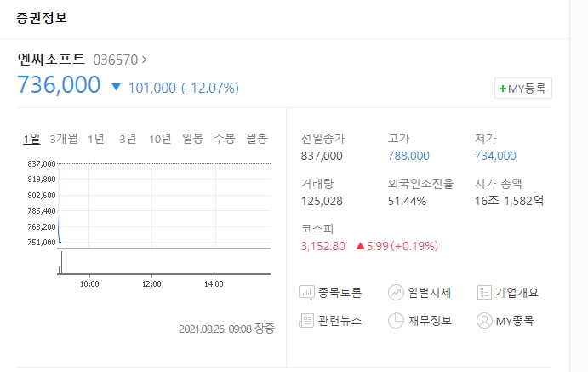Viewport: 588px width, 372px height.
Task: Expand stock details via 036570 chevron
Action: [144, 60]
